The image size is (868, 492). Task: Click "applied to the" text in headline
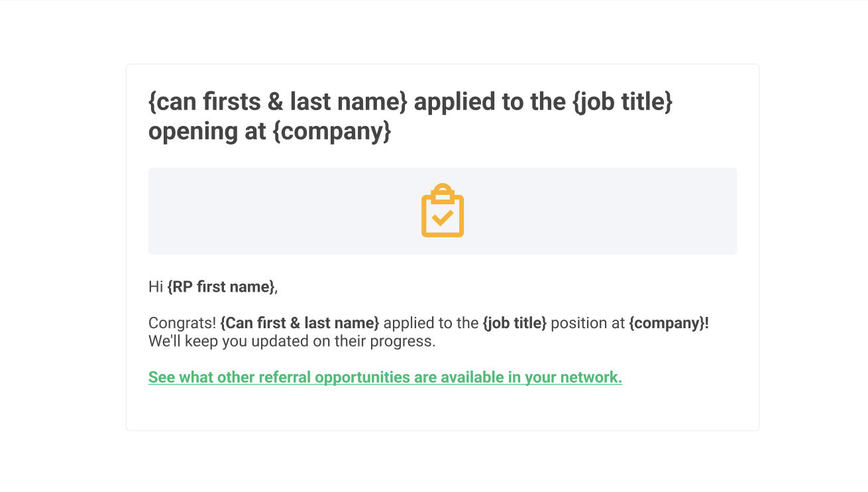click(x=490, y=102)
